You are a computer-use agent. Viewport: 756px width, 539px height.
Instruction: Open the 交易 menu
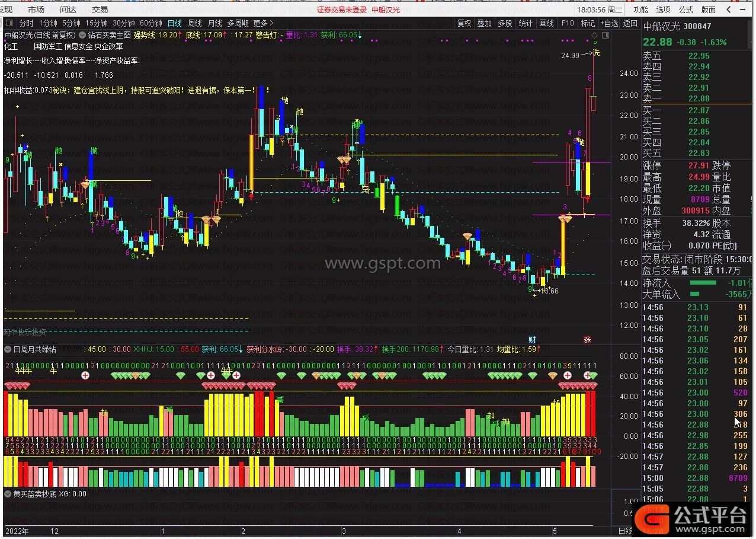pos(100,9)
